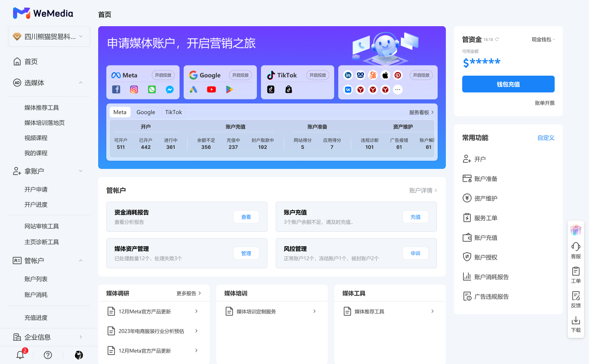
Task: Choose the Apple media icon
Action: (x=385, y=75)
